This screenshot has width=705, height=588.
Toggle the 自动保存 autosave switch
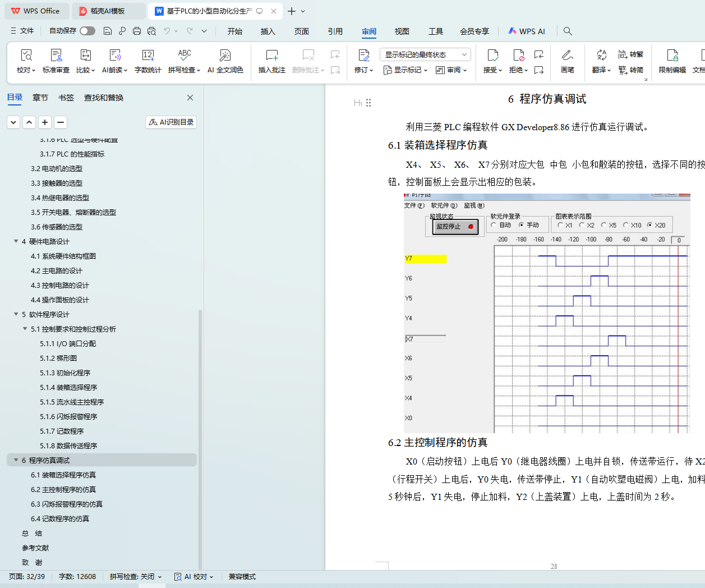87,31
